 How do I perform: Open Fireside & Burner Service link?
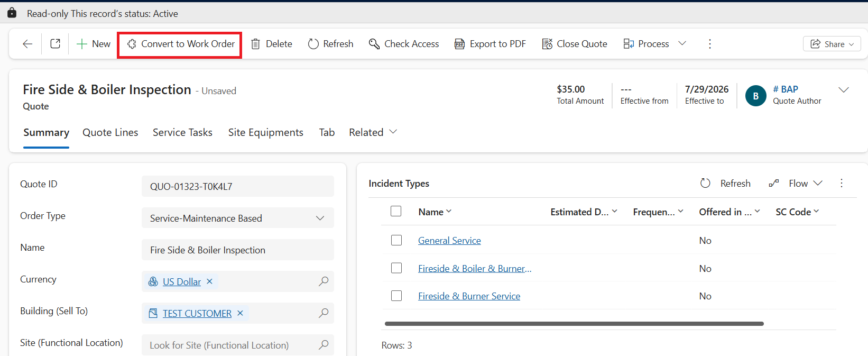pyautogui.click(x=469, y=296)
